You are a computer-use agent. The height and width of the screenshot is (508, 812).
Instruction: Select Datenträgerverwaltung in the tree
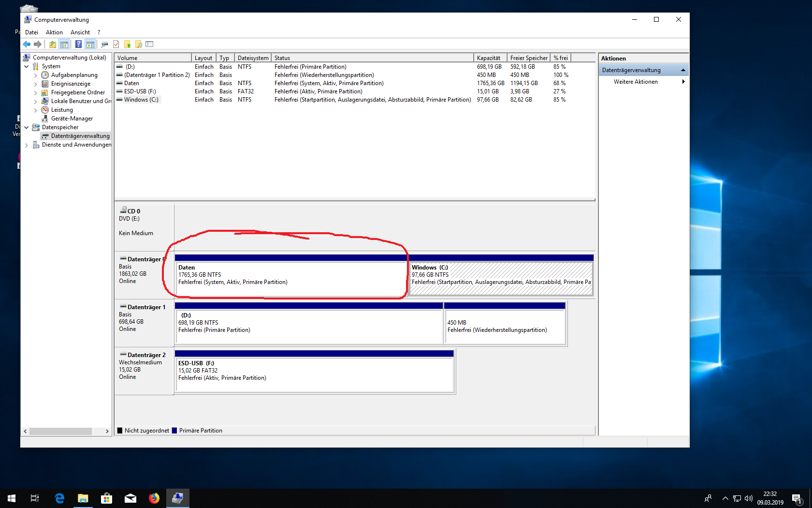click(x=80, y=136)
